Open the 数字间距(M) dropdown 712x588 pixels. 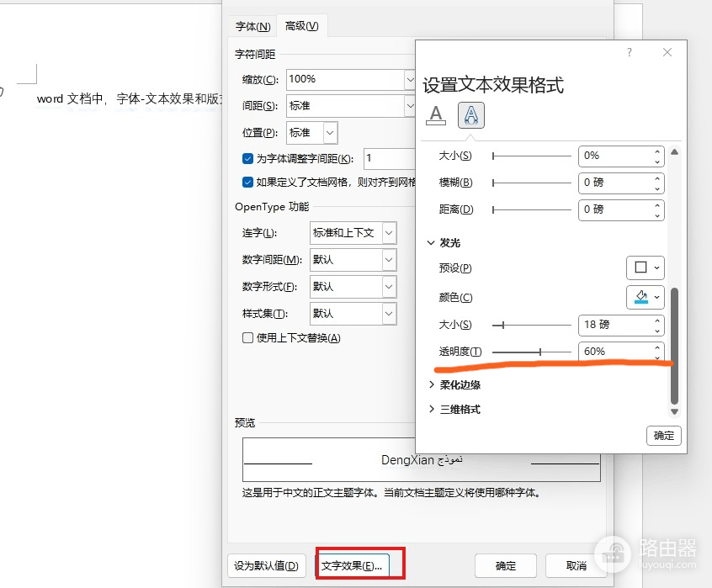(x=389, y=260)
